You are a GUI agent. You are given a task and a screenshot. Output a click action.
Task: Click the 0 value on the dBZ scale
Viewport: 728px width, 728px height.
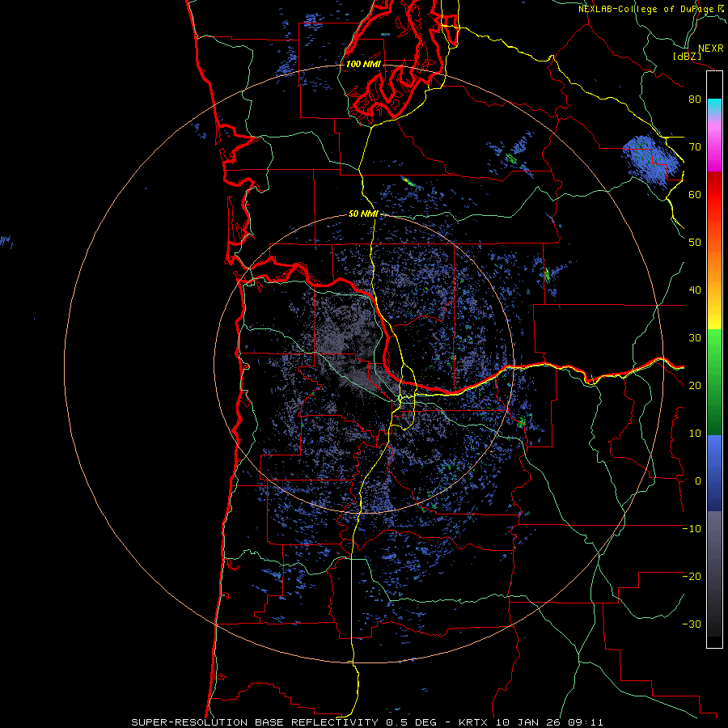[x=698, y=481]
